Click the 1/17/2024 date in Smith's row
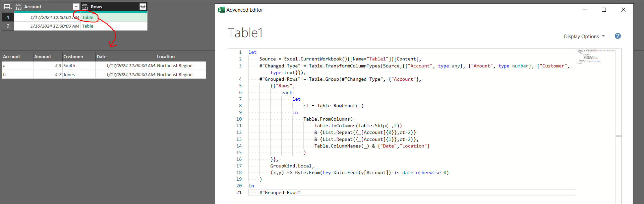This screenshot has width=644, height=204. [x=126, y=65]
